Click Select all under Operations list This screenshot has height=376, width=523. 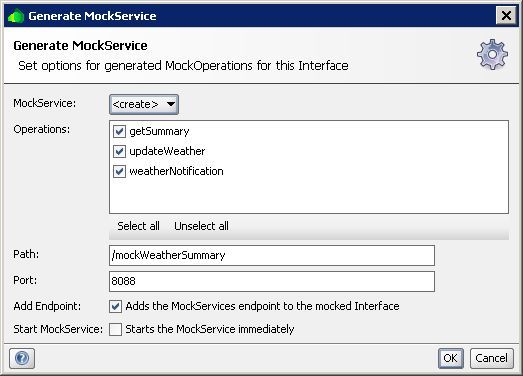click(138, 226)
